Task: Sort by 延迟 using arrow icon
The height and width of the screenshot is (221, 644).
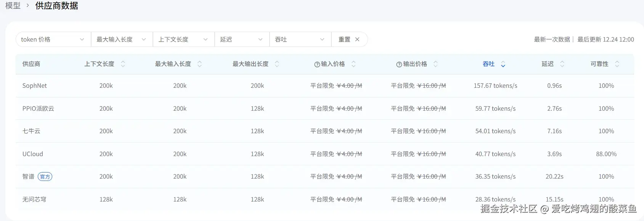Action: [x=562, y=64]
